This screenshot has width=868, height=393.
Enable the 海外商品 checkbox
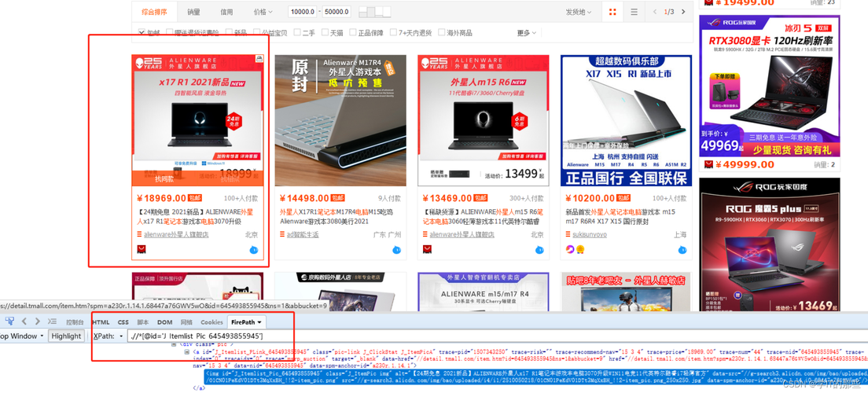click(x=442, y=33)
